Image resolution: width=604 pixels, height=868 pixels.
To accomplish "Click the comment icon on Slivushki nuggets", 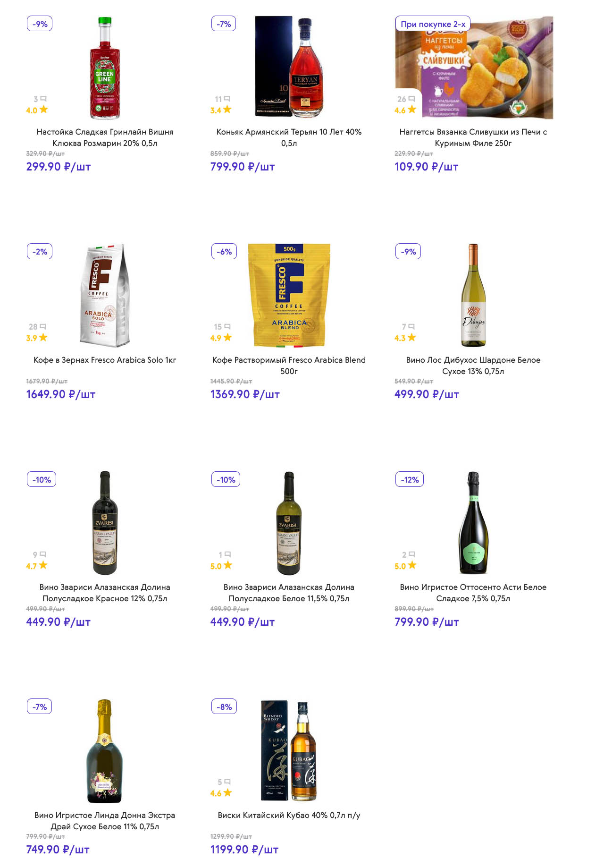I will click(411, 99).
